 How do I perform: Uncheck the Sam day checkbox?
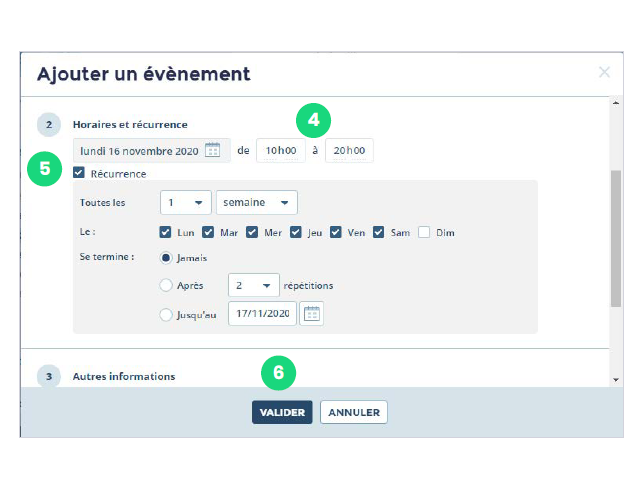380,232
